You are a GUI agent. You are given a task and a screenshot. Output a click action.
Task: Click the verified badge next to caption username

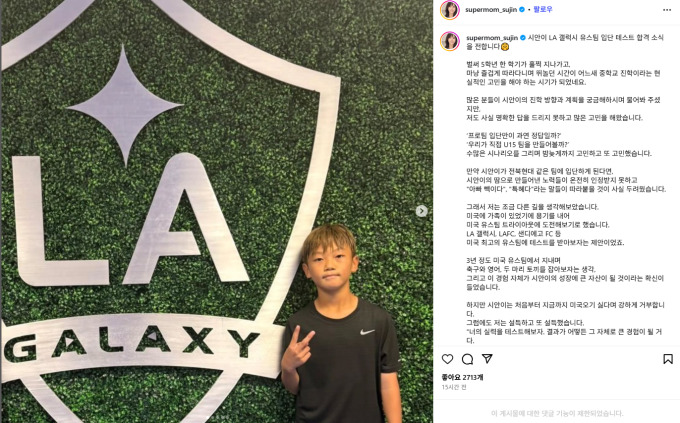coord(523,38)
